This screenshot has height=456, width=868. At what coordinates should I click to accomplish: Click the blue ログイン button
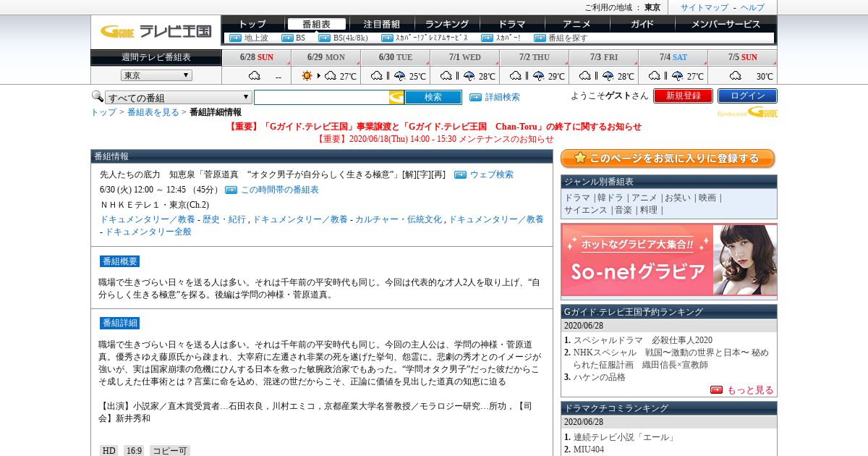747,96
